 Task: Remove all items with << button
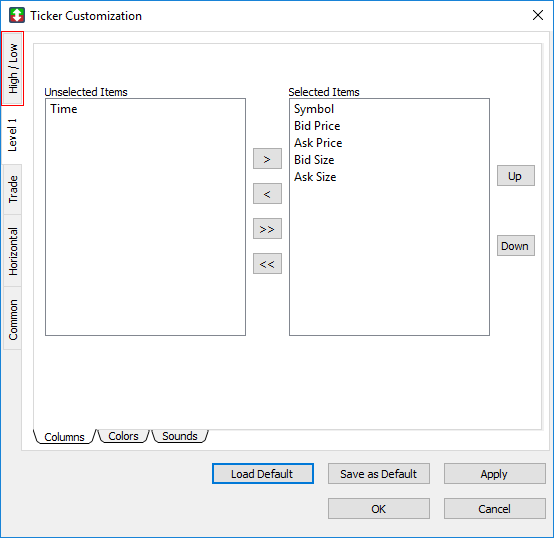(x=267, y=264)
